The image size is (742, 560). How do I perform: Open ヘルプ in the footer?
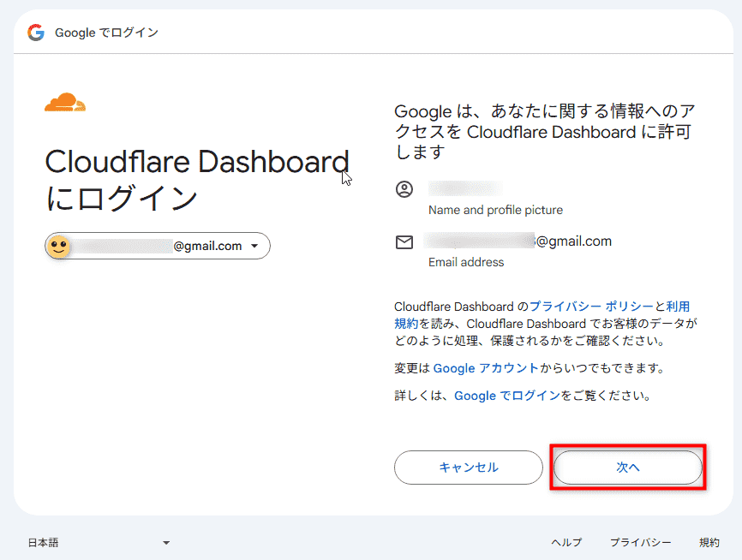point(565,542)
